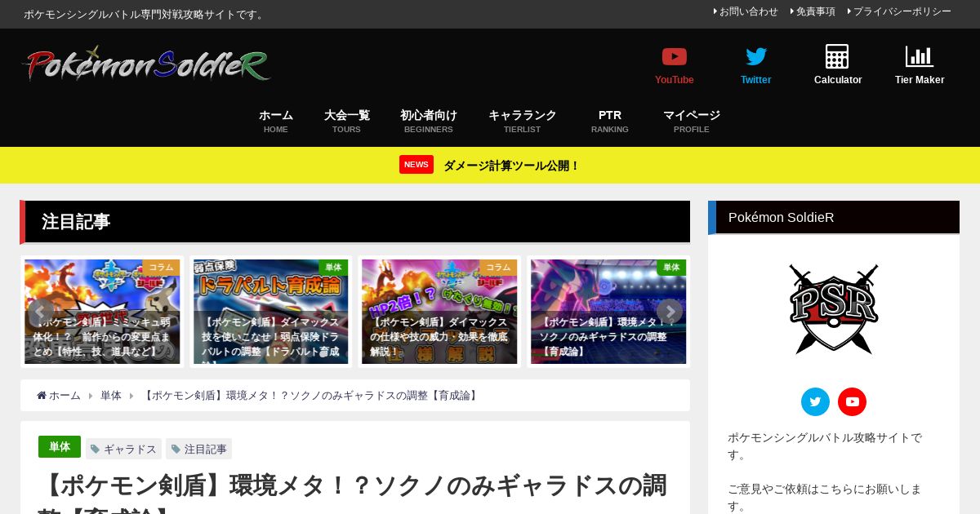This screenshot has height=514, width=980.
Task: Click the orange コラム label on the ダイマックス仕様 card
Action: click(498, 267)
